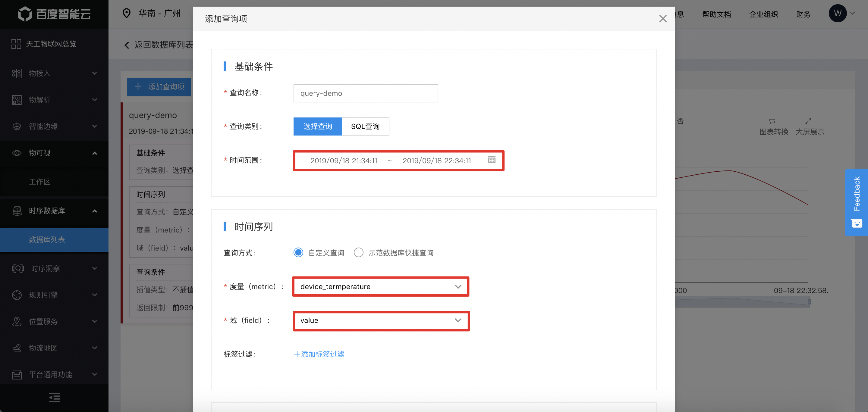Click the 物解析 sidebar icon
This screenshot has width=868, height=412.
[x=17, y=100]
